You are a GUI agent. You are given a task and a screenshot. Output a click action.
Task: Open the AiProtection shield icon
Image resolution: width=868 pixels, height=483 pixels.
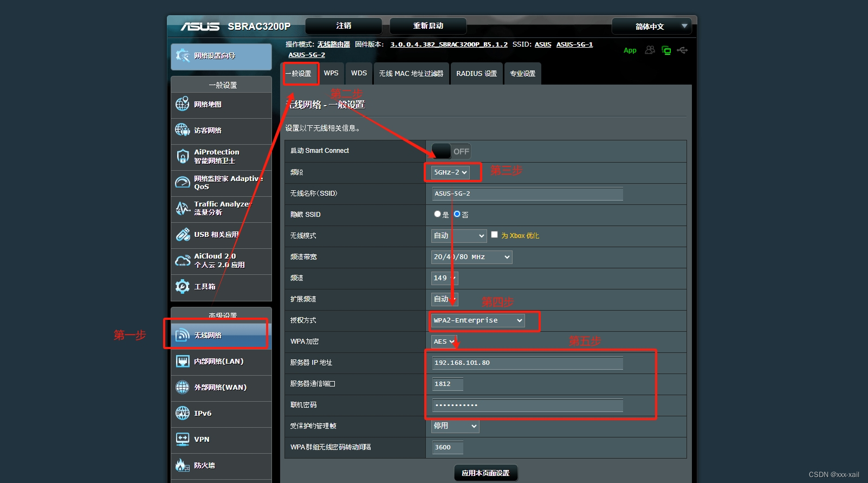(183, 156)
